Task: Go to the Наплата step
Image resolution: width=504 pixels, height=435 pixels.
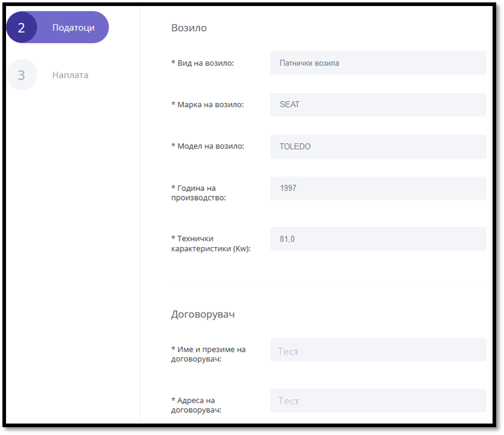Action: (70, 75)
